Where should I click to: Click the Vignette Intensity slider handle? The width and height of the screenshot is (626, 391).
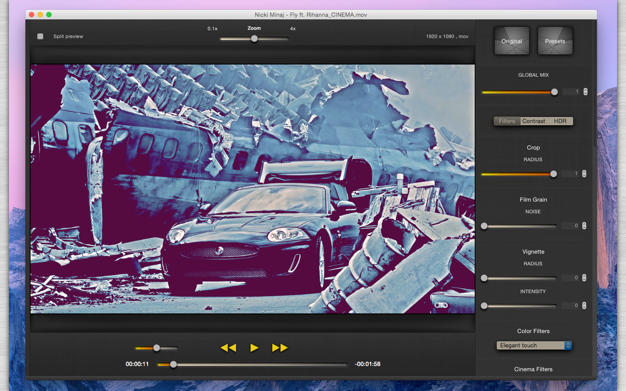tap(484, 306)
